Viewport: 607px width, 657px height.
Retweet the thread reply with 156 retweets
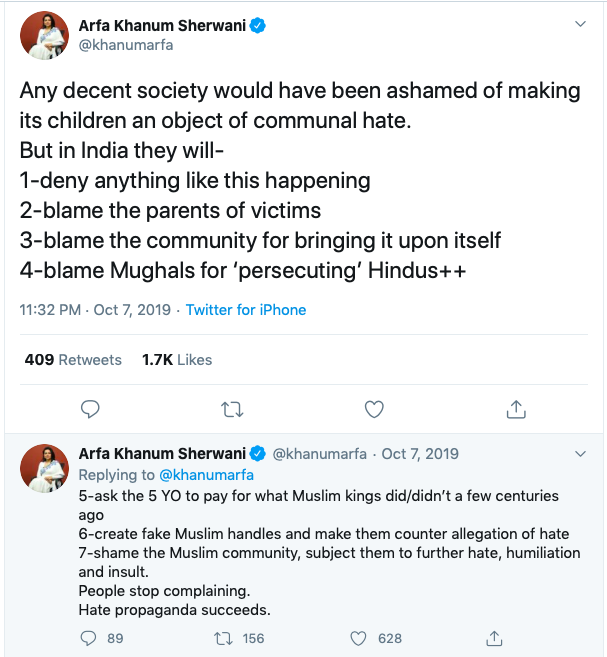click(226, 637)
